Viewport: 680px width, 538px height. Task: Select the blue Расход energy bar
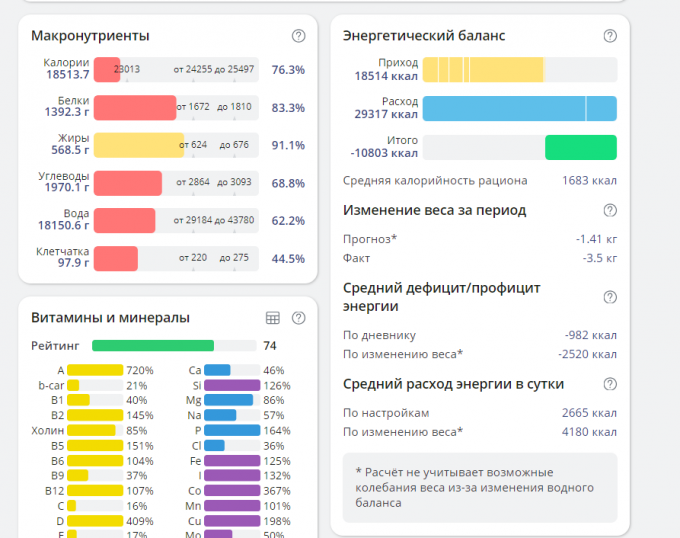pyautogui.click(x=519, y=108)
